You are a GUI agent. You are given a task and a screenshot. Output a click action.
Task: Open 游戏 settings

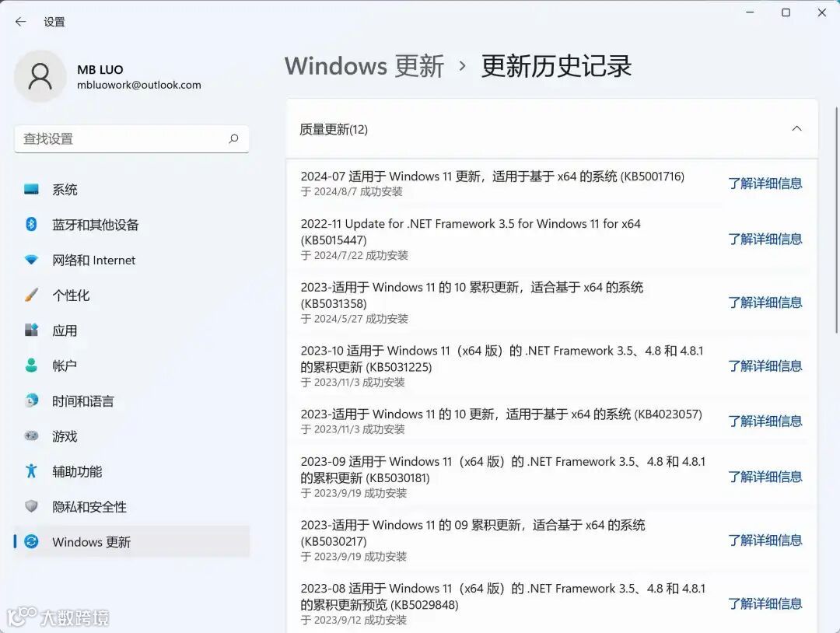pos(131,436)
